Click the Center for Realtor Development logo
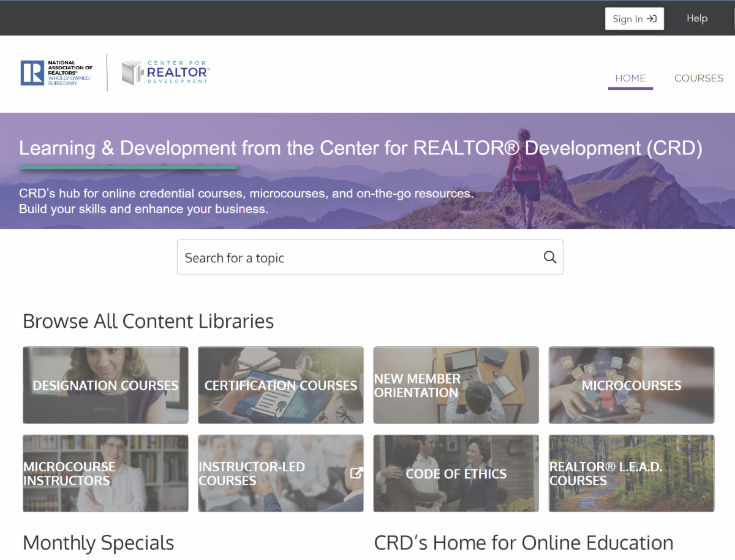This screenshot has height=560, width=735. click(x=165, y=73)
